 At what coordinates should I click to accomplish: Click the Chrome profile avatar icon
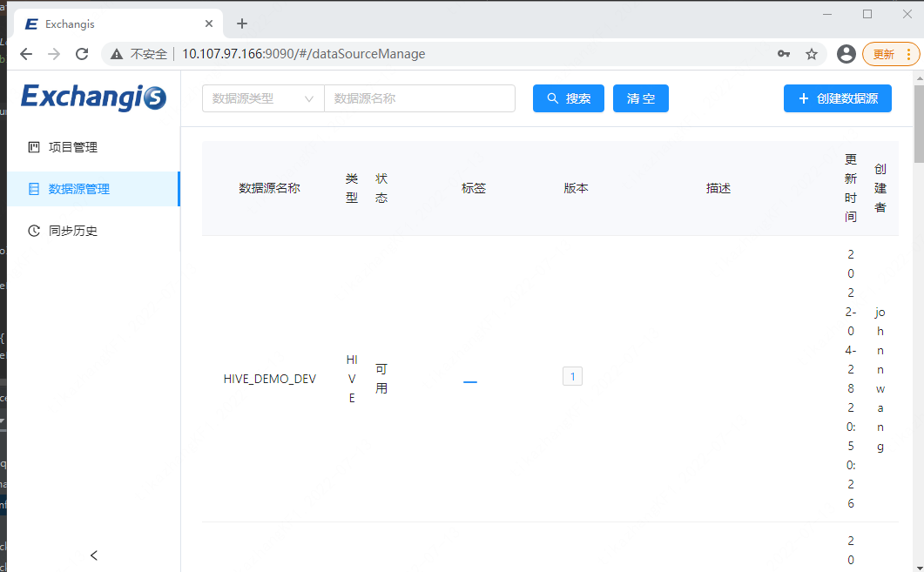pos(846,53)
